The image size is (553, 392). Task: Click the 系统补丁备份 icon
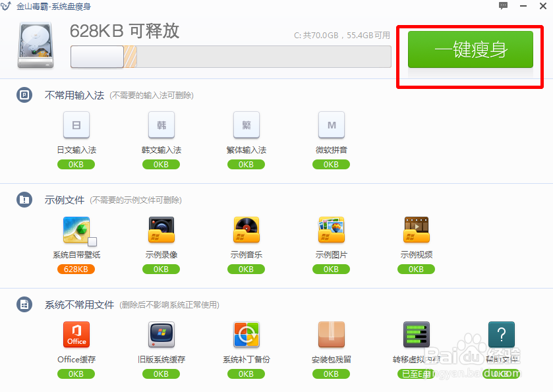tap(246, 335)
